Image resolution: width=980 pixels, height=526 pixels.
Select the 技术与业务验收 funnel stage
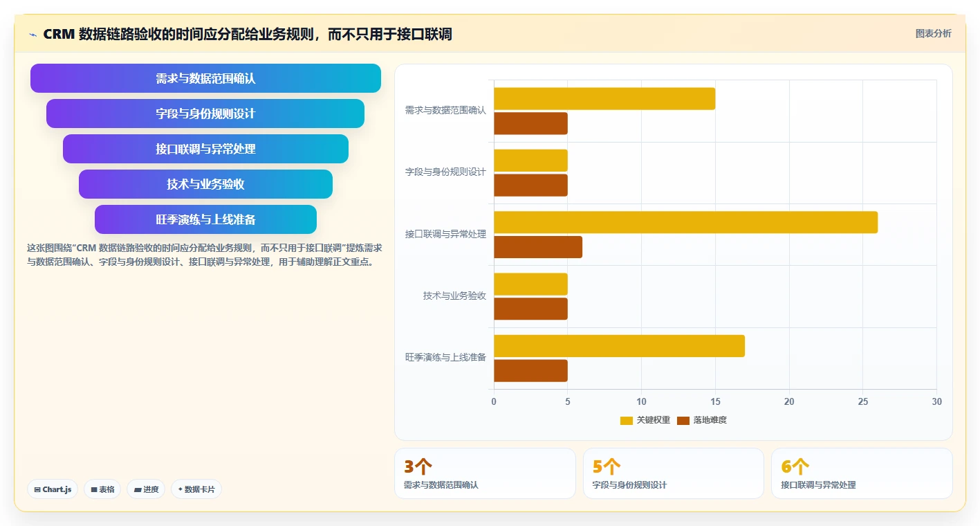tap(205, 184)
